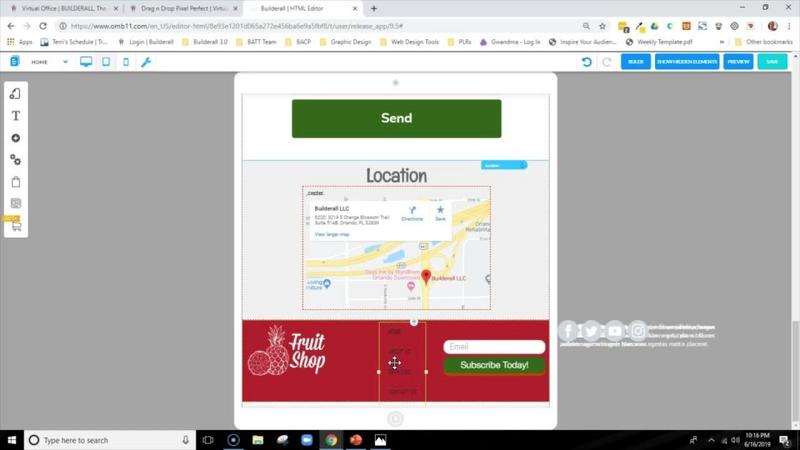Open the layout panel in the left sidebar
The image size is (800, 450).
coord(16,94)
